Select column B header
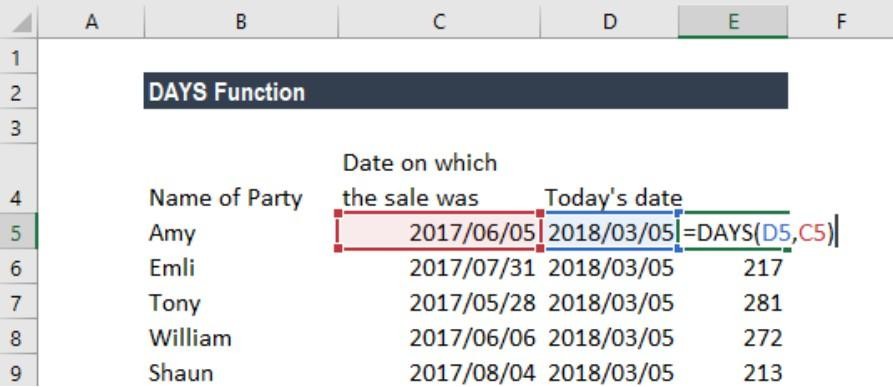This screenshot has width=893, height=387. [x=241, y=22]
